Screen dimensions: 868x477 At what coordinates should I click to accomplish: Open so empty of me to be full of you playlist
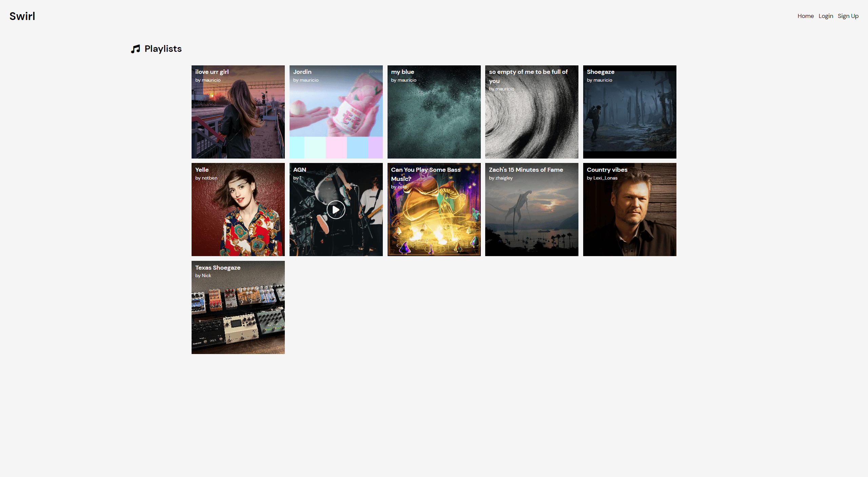pyautogui.click(x=531, y=111)
